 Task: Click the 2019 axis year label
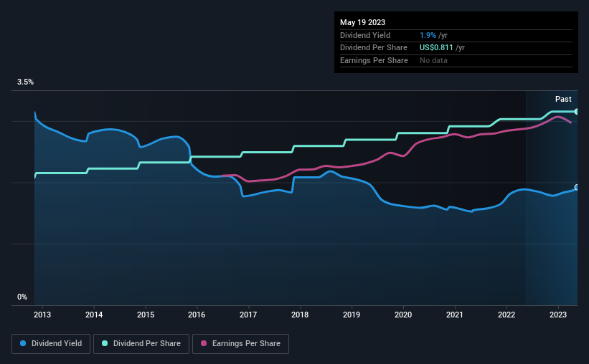click(x=352, y=315)
